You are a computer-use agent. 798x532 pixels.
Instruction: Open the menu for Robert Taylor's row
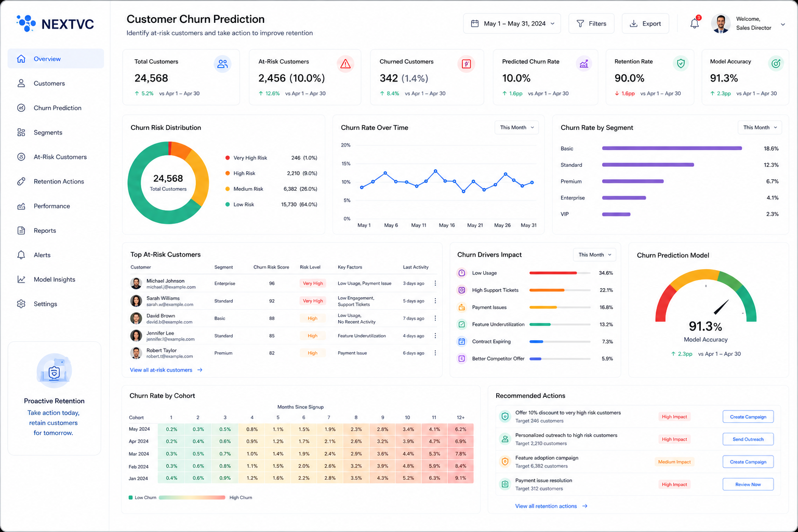(435, 353)
